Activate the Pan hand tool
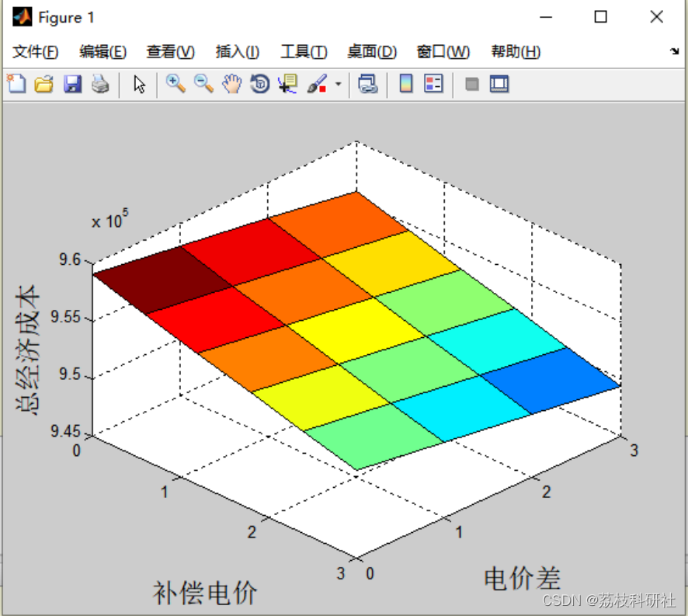Image resolution: width=688 pixels, height=616 pixels. pos(231,83)
